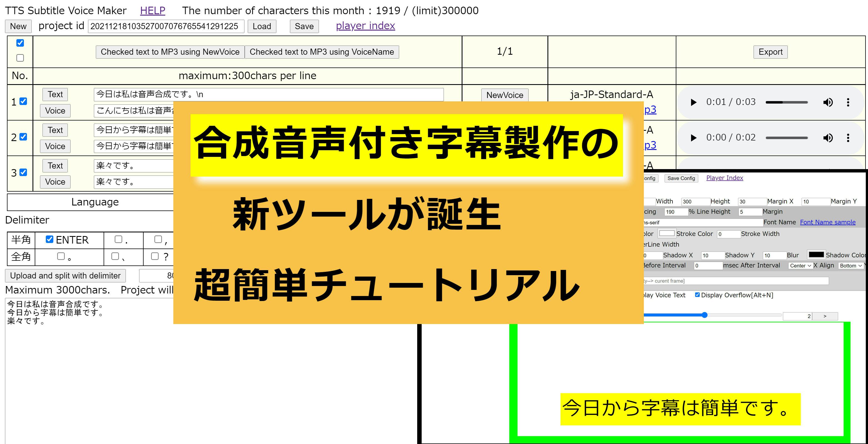Mute the first row audio player
Viewport: 868px width, 444px height.
click(827, 102)
